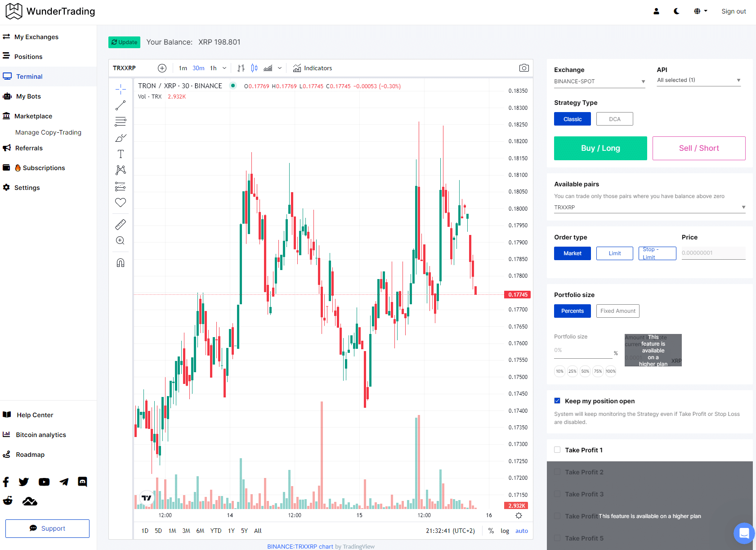This screenshot has height=550, width=756.
Task: Open the live chat bubble
Action: 744,533
